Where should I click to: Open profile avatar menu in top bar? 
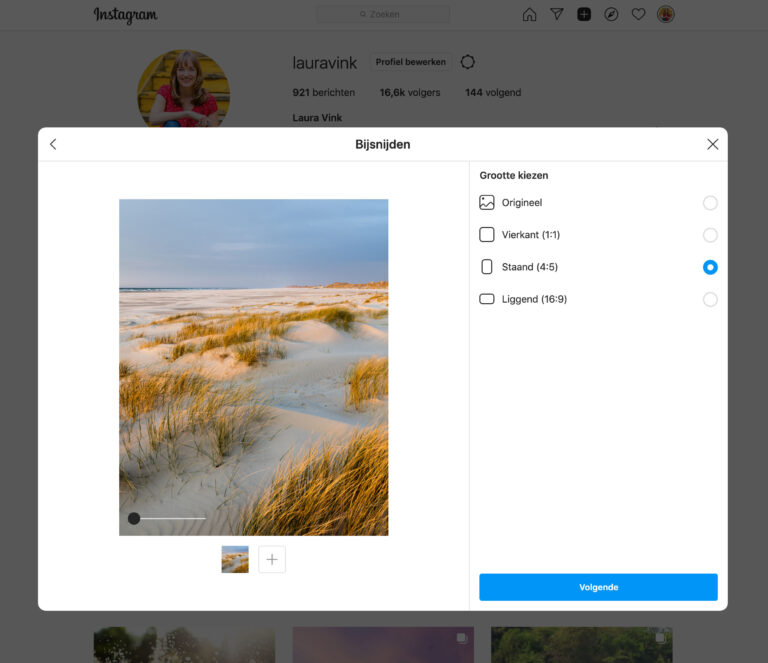665,14
